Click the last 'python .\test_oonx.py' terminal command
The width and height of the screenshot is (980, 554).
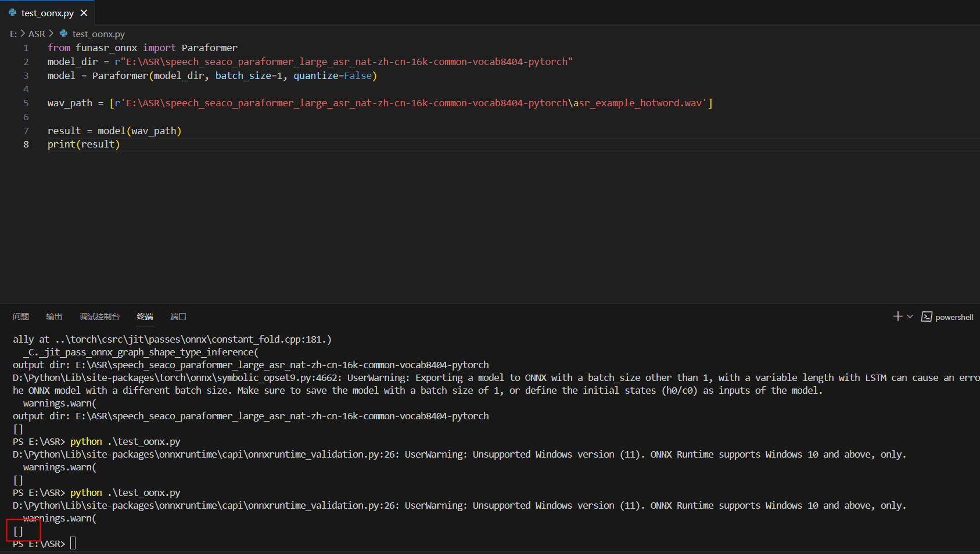[125, 492]
